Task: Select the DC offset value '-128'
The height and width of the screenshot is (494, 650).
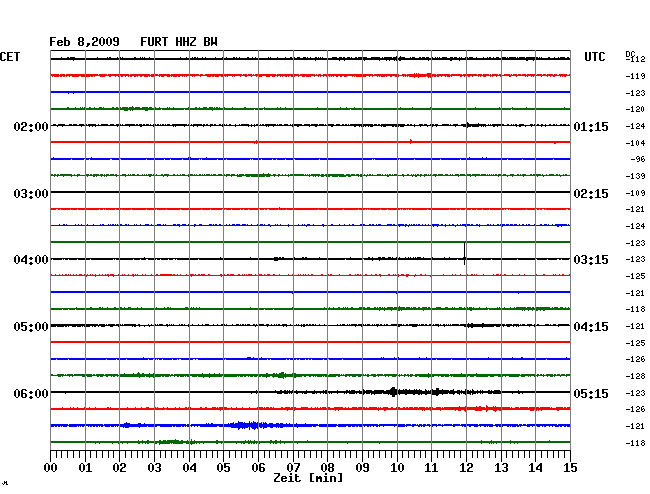Action: click(636, 376)
